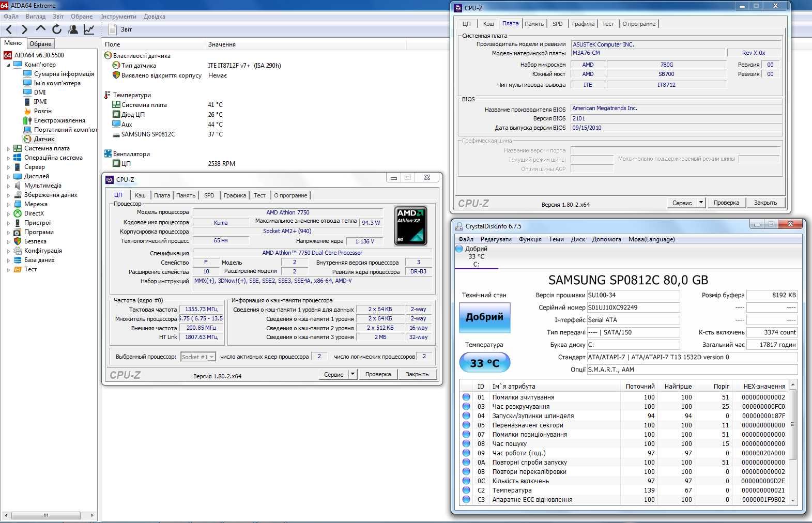This screenshot has width=812, height=523.
Task: Switch to SPD tab in front CPU-Z
Action: coord(209,195)
